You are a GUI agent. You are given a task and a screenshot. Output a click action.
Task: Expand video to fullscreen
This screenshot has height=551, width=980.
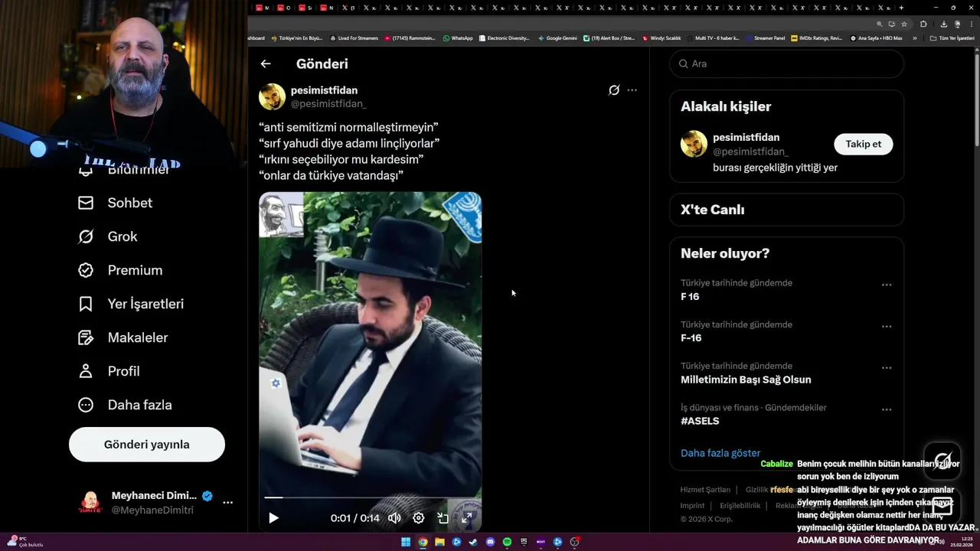pyautogui.click(x=467, y=518)
